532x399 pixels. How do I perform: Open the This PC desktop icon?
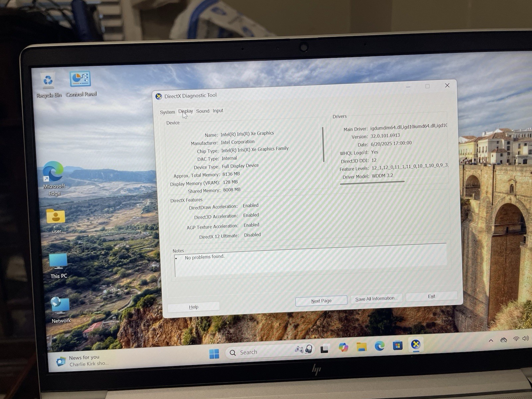59,266
